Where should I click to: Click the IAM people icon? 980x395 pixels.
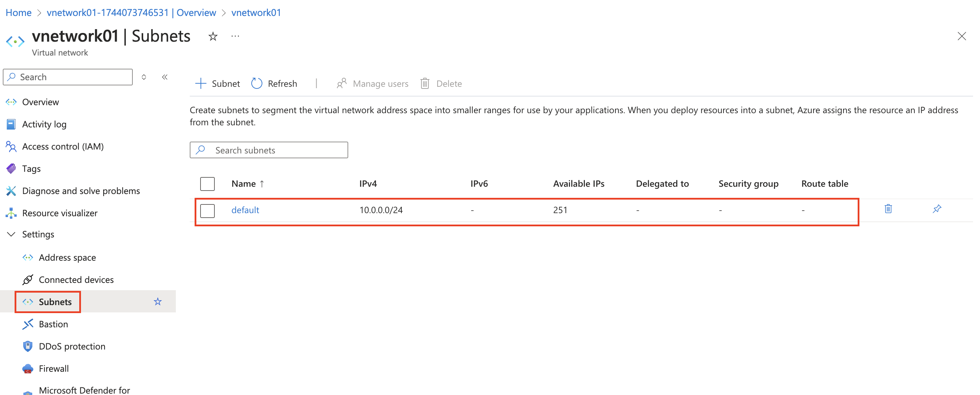click(11, 146)
